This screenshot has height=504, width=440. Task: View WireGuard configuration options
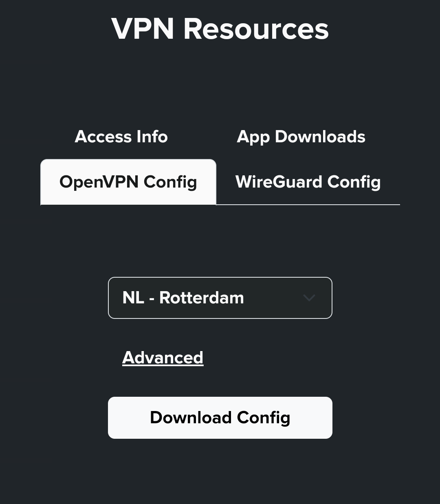click(x=308, y=181)
